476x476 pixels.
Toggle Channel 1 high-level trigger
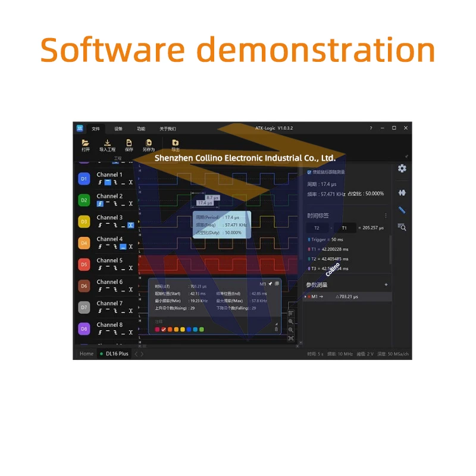tap(108, 183)
